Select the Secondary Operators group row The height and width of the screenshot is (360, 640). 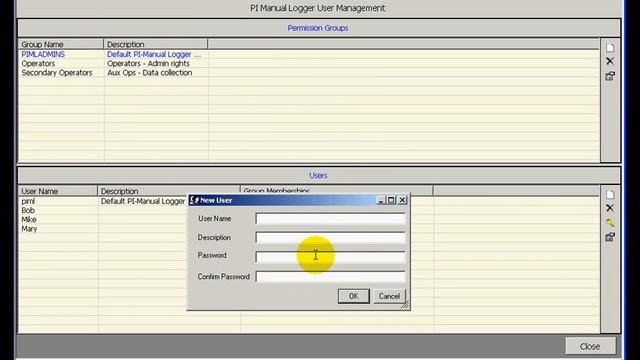pyautogui.click(x=309, y=73)
